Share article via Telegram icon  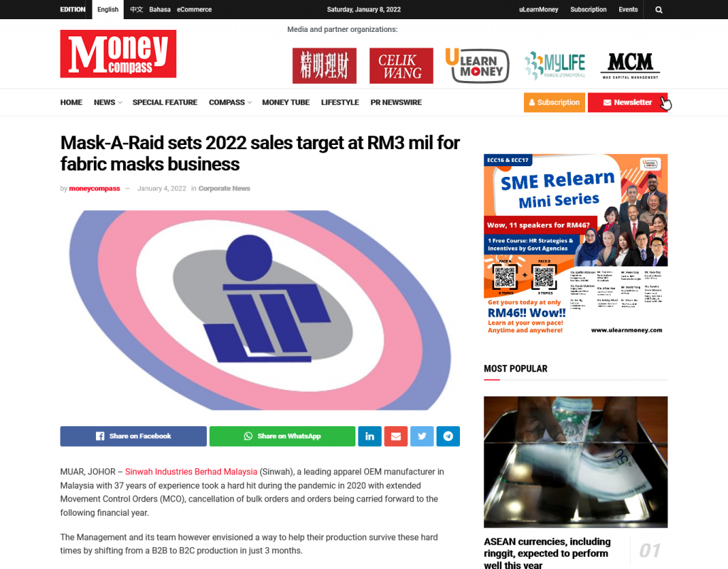[448, 436]
